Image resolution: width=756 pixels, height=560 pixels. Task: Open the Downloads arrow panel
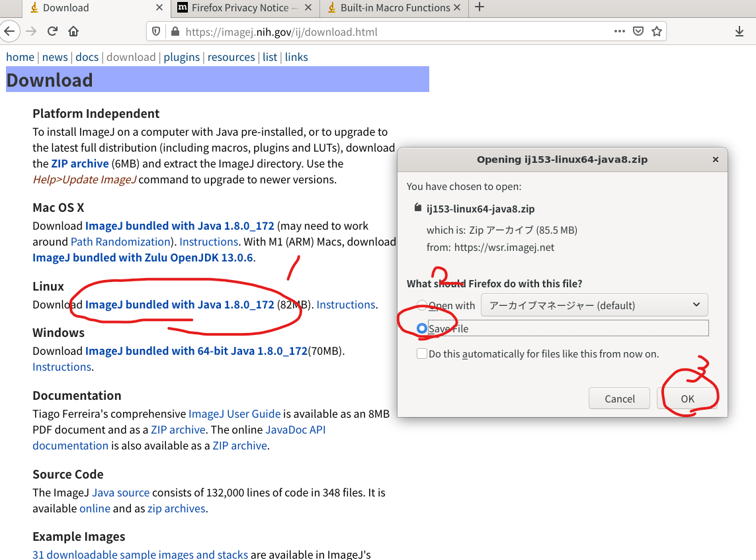pyautogui.click(x=739, y=31)
